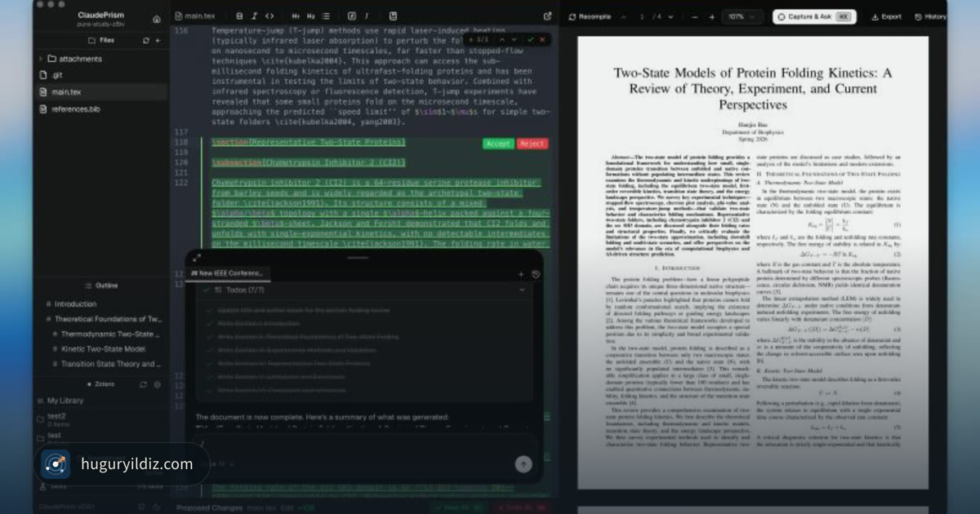980x514 pixels.
Task: Open My Library in Zotero
Action: click(x=65, y=401)
